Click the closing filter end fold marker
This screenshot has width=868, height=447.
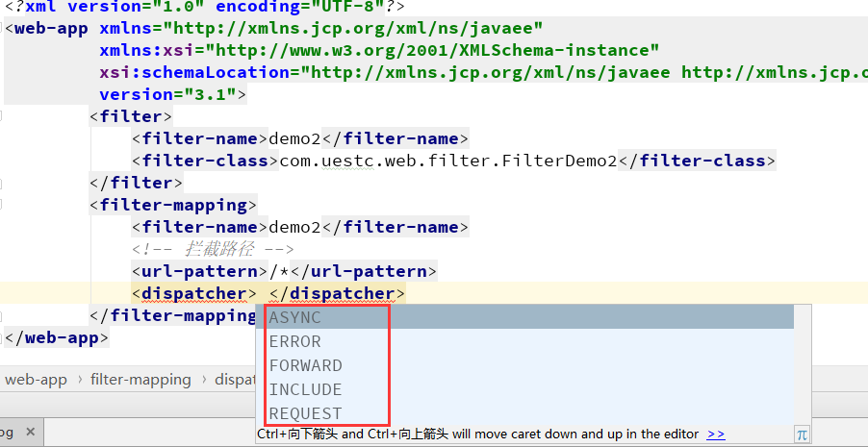(2, 182)
